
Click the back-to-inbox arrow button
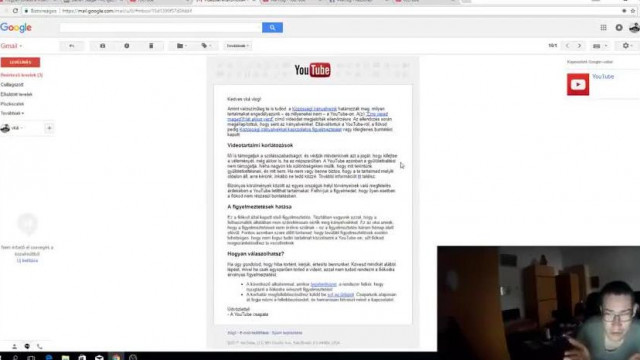tap(72, 46)
